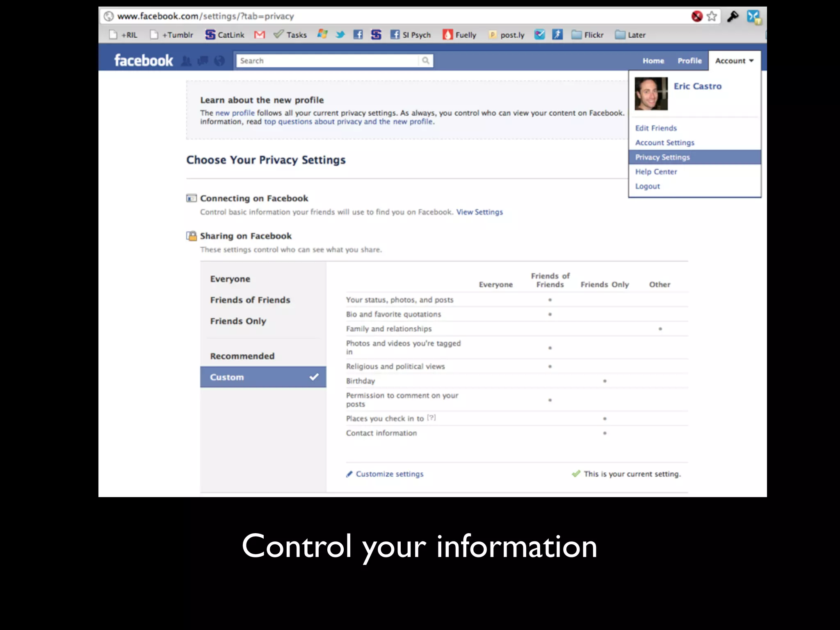Viewport: 840px width, 630px height.
Task: Open the Fuelly bookmark
Action: pos(459,35)
